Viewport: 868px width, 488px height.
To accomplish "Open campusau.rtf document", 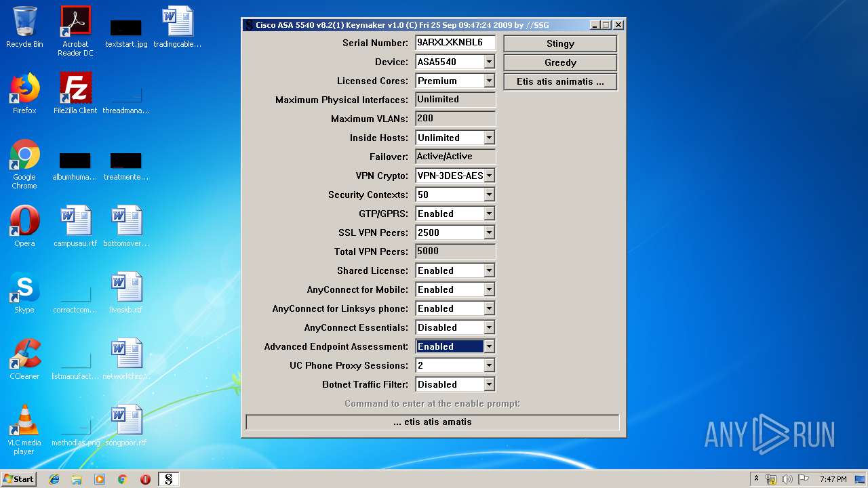I will pos(75,226).
